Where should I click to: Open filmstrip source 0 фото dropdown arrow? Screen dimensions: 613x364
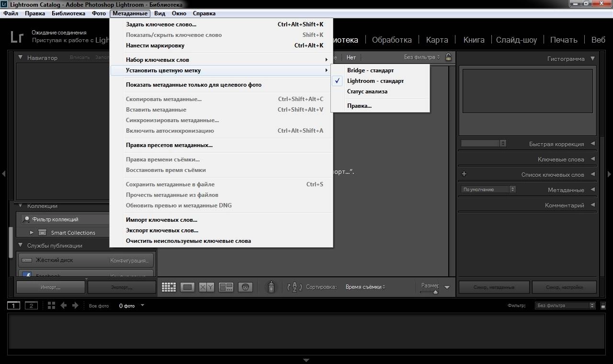pyautogui.click(x=142, y=305)
